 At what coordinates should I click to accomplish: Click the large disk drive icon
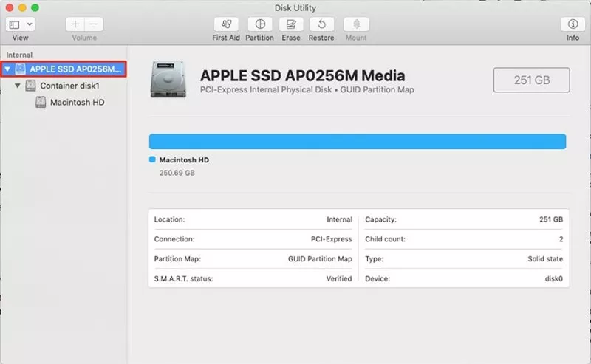[168, 80]
